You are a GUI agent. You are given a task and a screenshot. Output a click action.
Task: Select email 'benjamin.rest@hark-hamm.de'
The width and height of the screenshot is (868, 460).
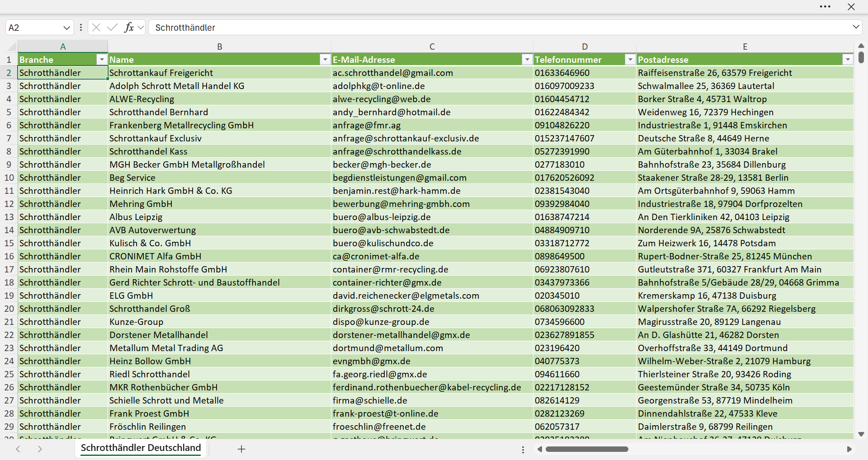(432, 191)
